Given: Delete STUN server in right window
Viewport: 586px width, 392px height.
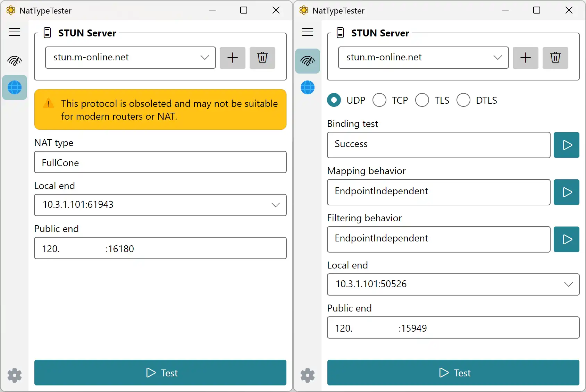Looking at the screenshot, I should pyautogui.click(x=555, y=58).
